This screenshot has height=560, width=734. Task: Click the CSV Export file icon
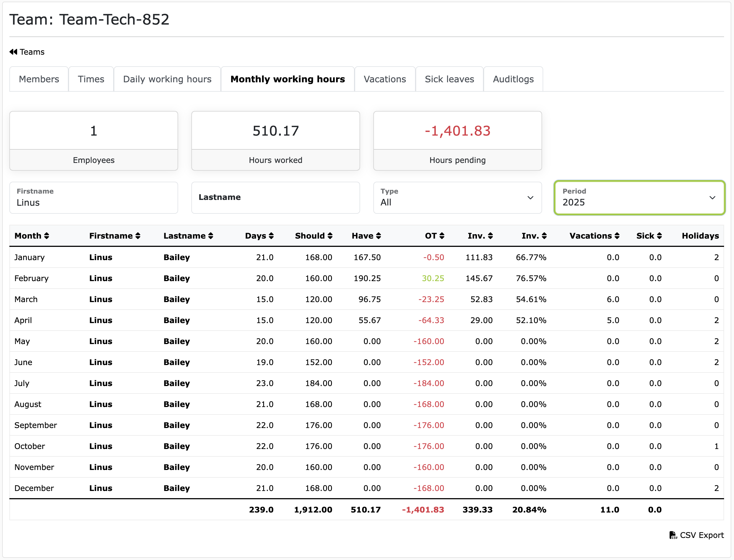tap(673, 535)
